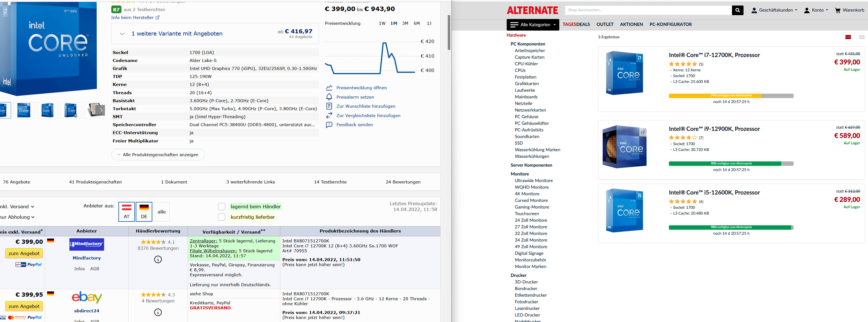
Task: Open OUTLET in Alternate navigation
Action: point(605,25)
